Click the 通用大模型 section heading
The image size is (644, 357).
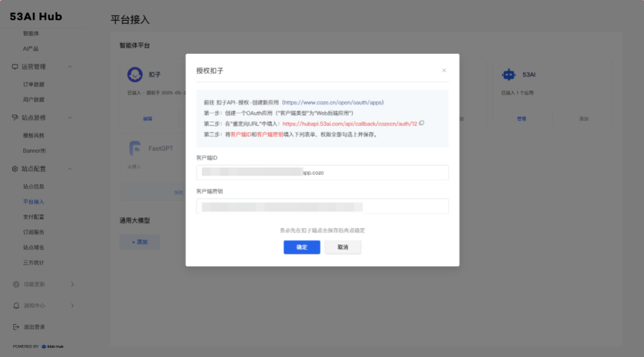[135, 220]
